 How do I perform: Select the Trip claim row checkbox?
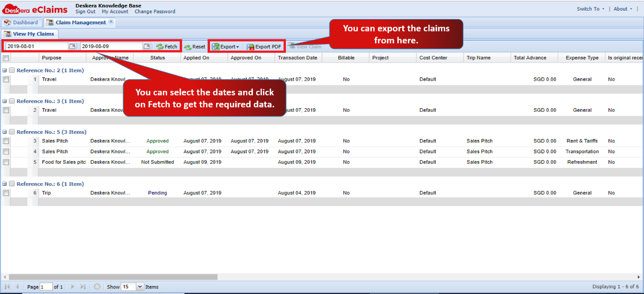coord(6,193)
